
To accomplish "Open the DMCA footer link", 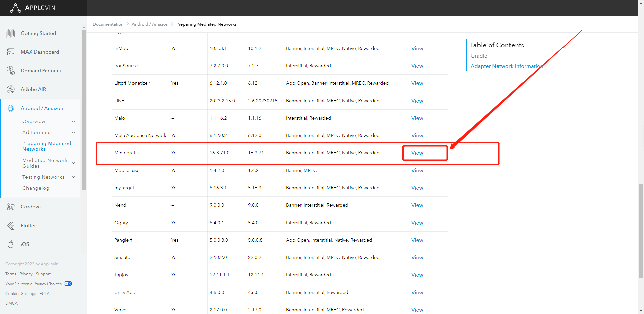I will (x=11, y=303).
